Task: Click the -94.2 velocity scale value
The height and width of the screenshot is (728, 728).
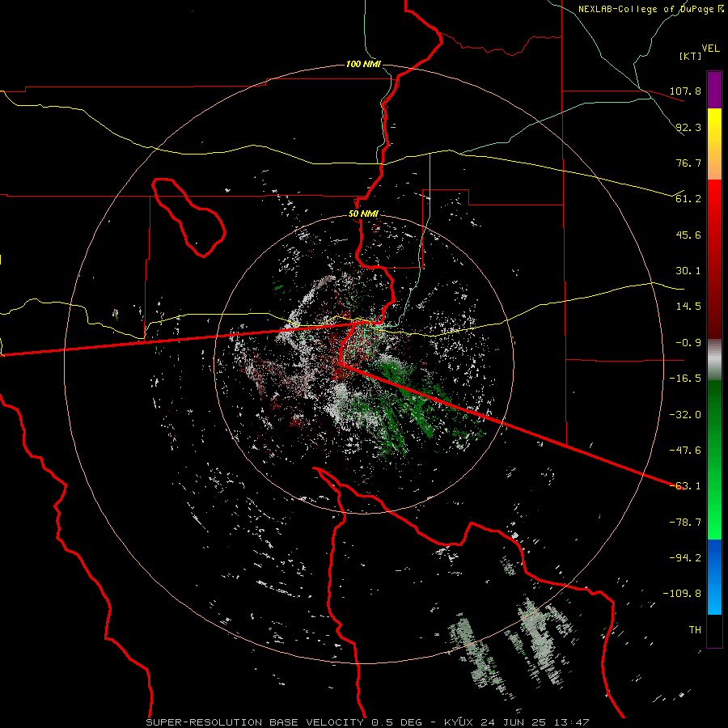Action: [685, 557]
